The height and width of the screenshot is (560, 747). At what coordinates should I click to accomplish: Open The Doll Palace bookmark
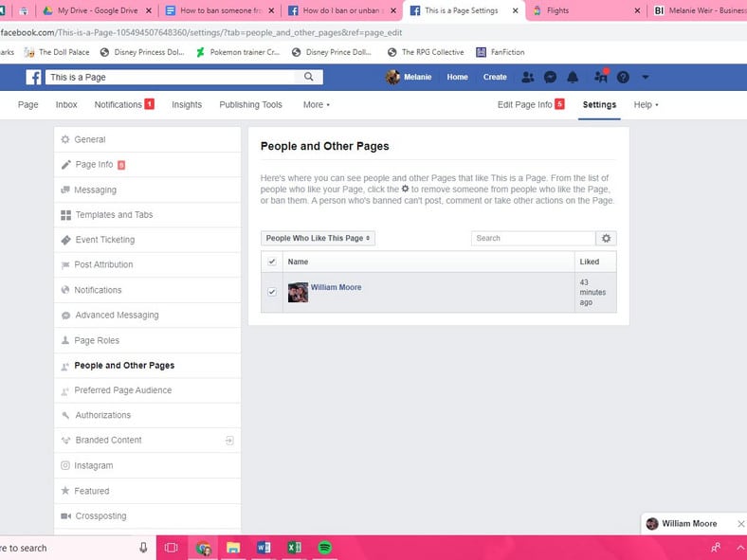(x=57, y=52)
